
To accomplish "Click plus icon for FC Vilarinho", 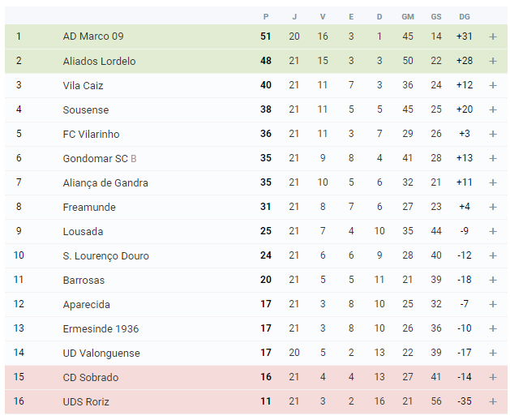I will 493,134.
